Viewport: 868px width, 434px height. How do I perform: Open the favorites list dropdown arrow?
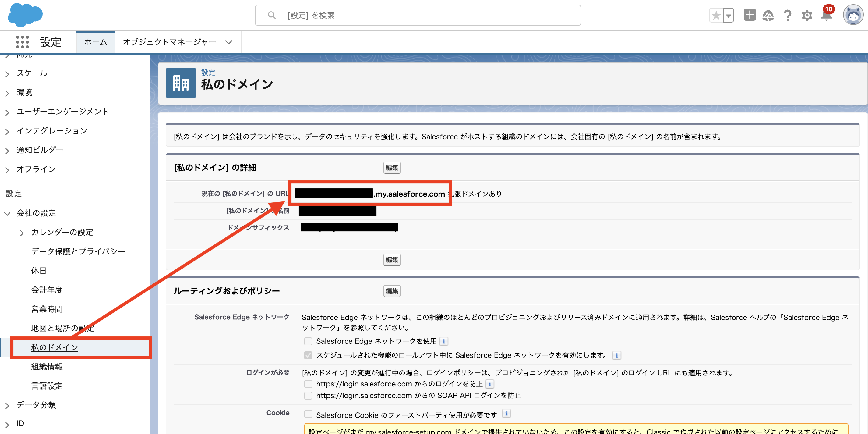click(x=728, y=15)
